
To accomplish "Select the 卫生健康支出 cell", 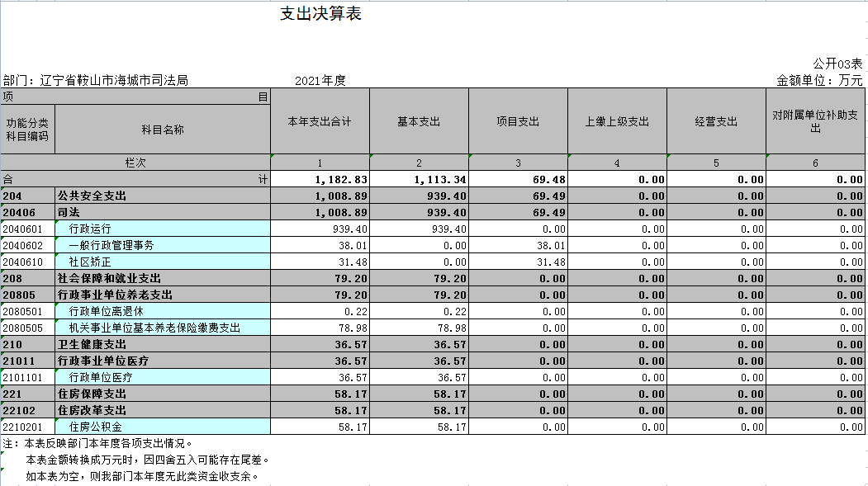I will click(x=163, y=344).
